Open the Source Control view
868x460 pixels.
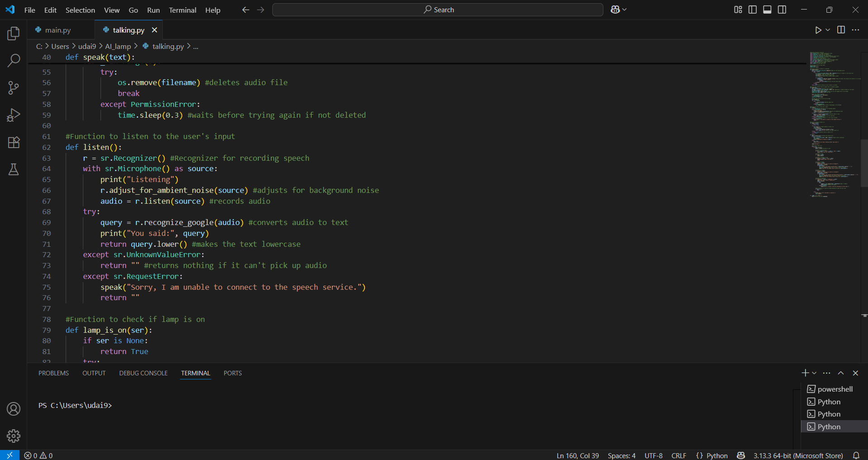(x=14, y=88)
